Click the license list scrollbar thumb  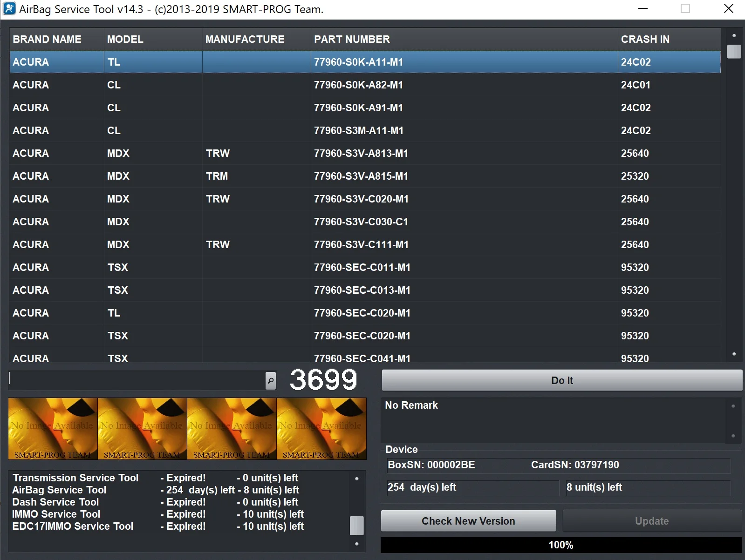pyautogui.click(x=356, y=526)
